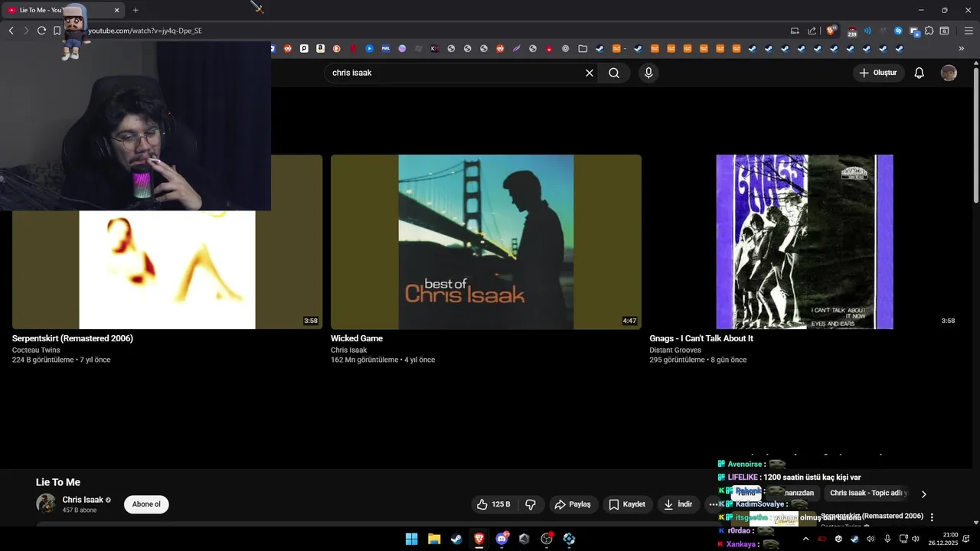The image size is (980, 551).
Task: Click the address bar URL
Action: pyautogui.click(x=145, y=31)
